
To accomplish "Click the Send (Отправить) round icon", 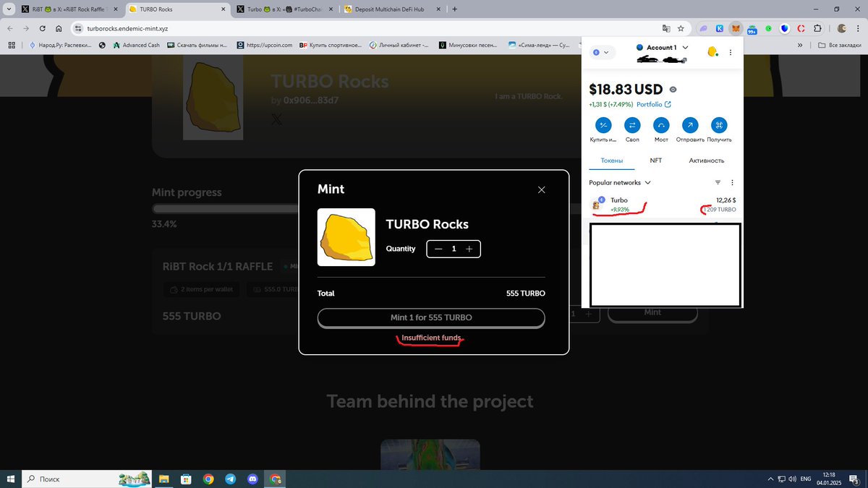I will point(690,125).
